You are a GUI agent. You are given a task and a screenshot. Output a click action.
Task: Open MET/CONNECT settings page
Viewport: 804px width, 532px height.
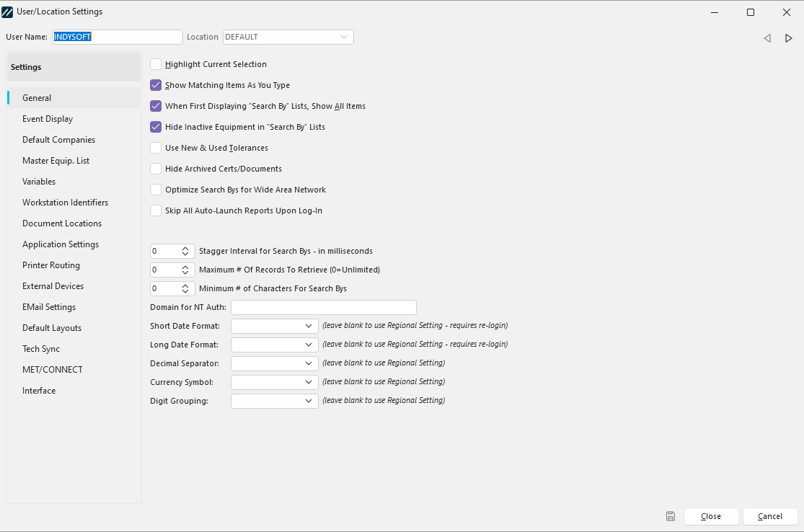[53, 370]
